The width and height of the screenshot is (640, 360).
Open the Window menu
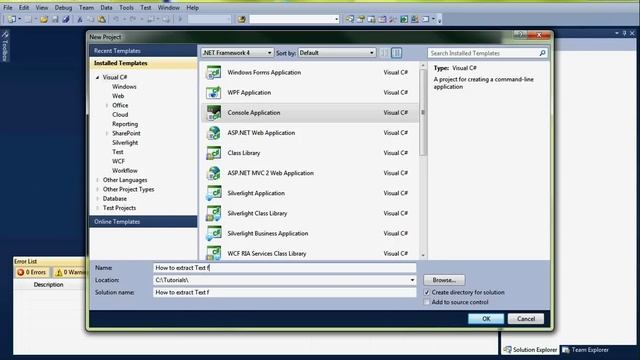169,7
